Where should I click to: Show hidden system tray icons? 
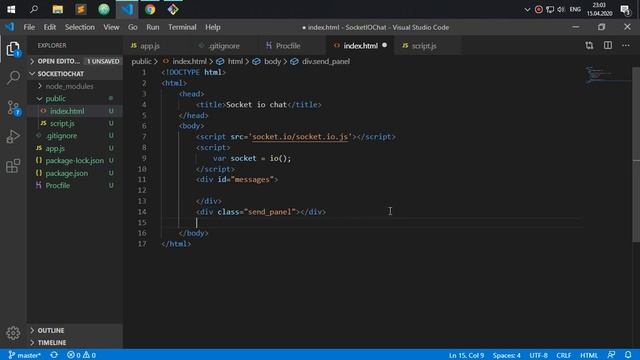coord(527,9)
